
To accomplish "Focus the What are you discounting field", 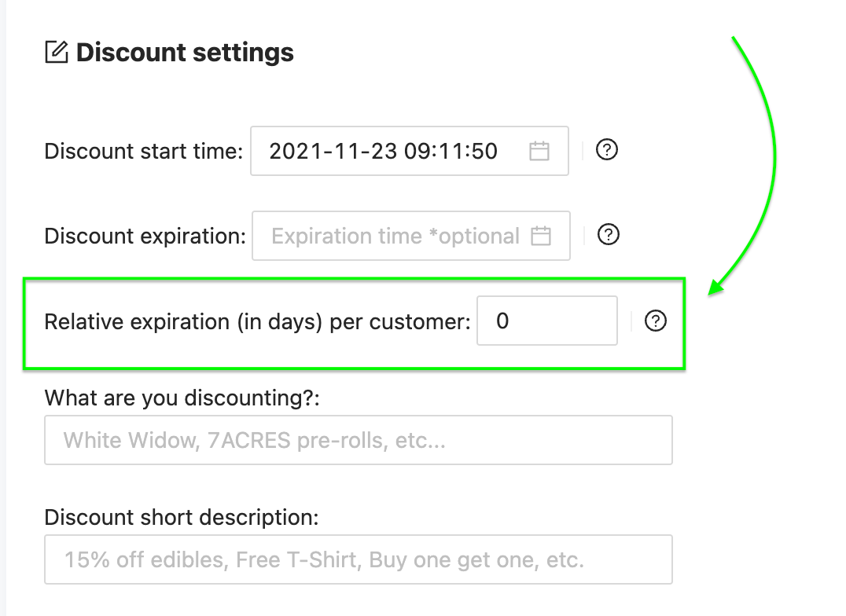I will (x=359, y=440).
